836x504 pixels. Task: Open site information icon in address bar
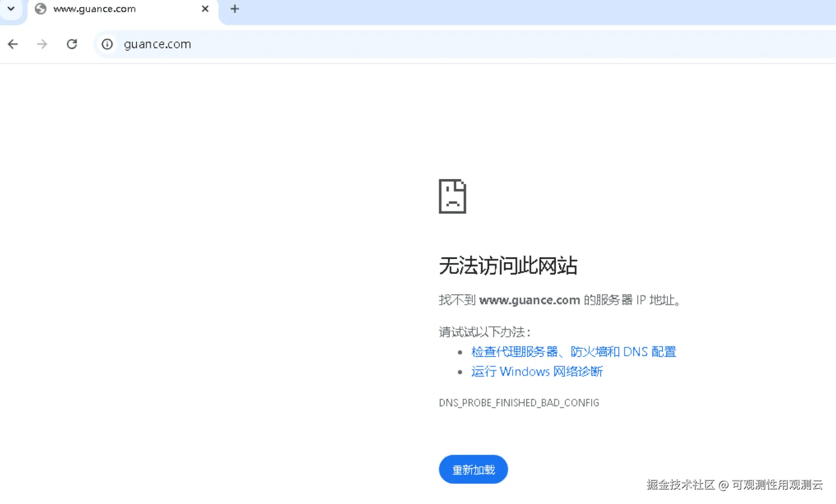click(x=107, y=44)
